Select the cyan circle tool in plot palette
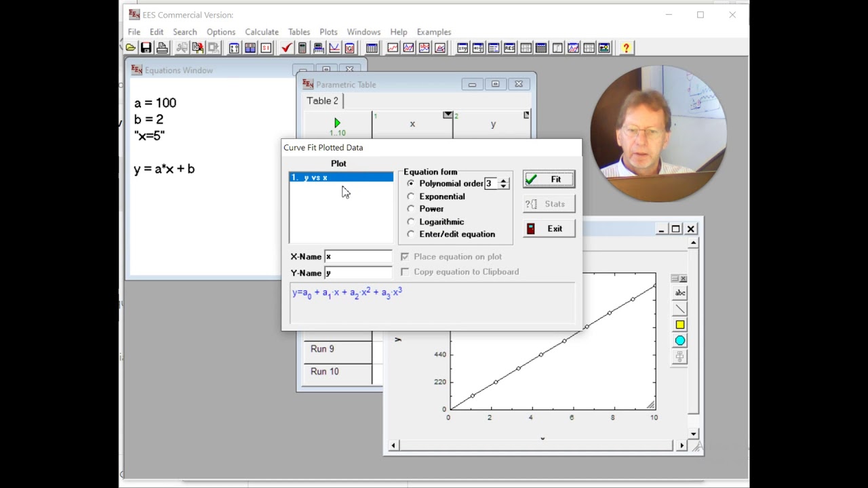This screenshot has width=868, height=488. tap(680, 341)
